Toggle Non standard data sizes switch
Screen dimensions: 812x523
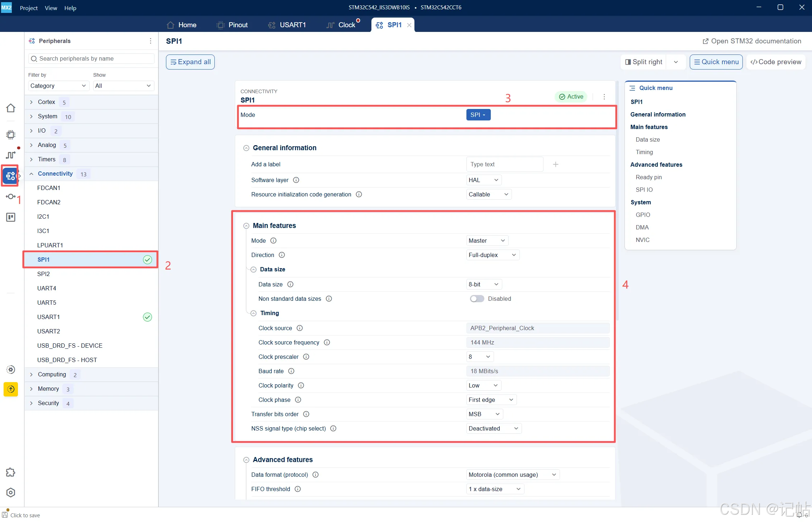tap(477, 299)
